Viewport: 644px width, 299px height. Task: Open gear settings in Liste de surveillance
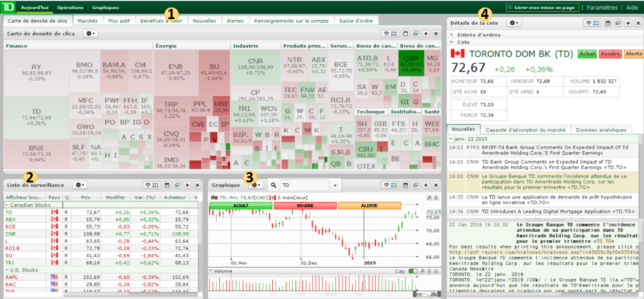[80, 185]
